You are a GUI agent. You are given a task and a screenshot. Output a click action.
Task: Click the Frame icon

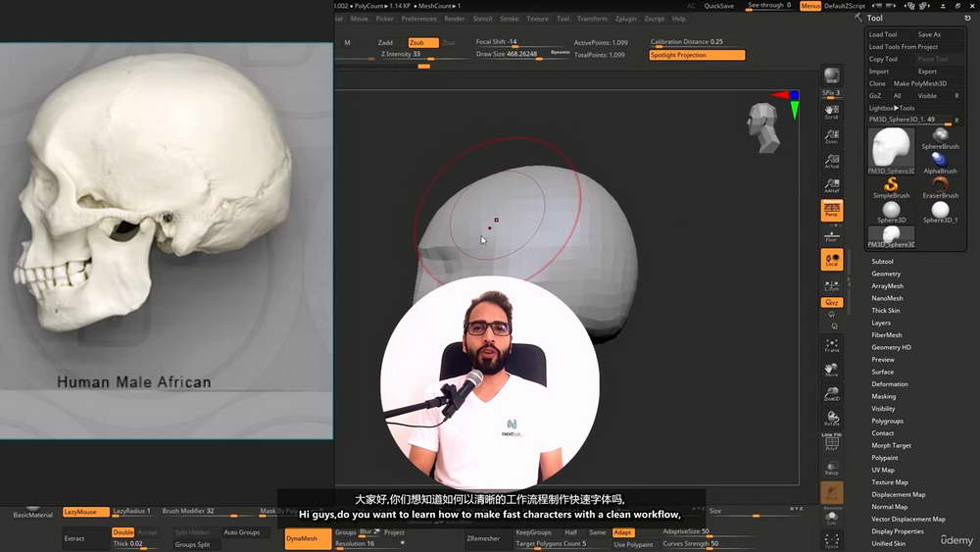pyautogui.click(x=831, y=345)
